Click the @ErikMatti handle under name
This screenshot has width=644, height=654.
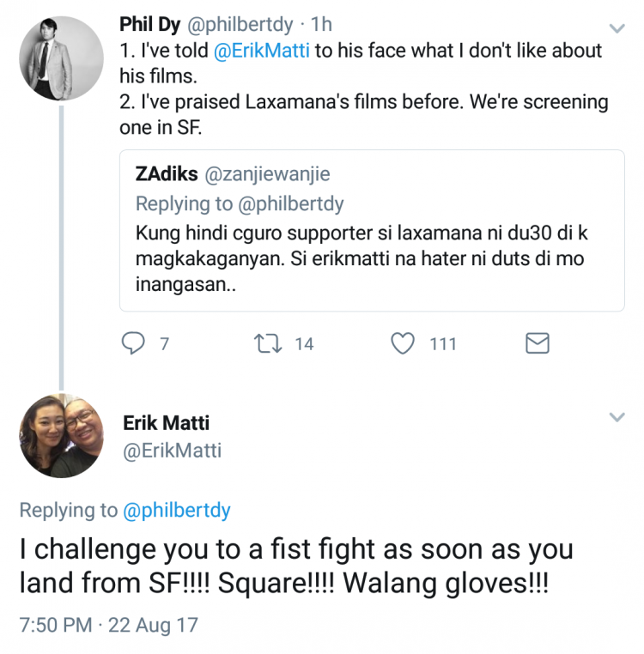[172, 451]
